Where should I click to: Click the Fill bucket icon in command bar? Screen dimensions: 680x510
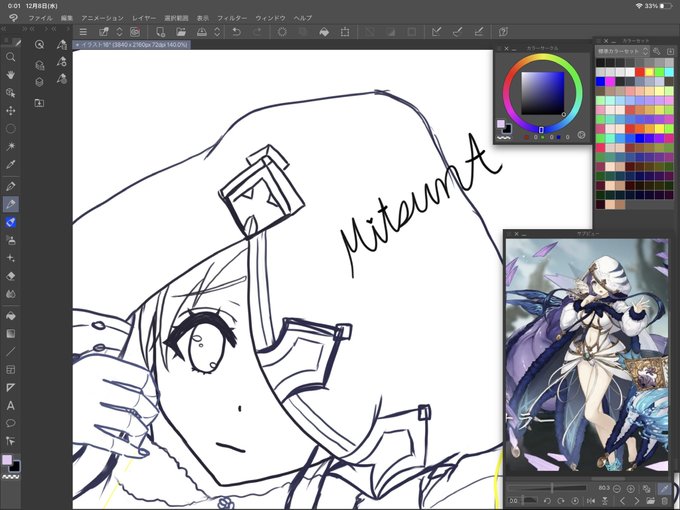pos(324,32)
